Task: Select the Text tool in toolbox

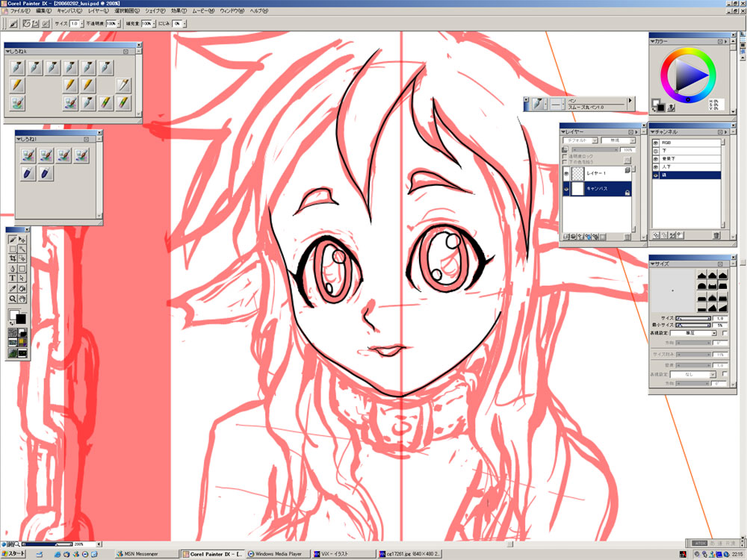Action: tap(13, 279)
